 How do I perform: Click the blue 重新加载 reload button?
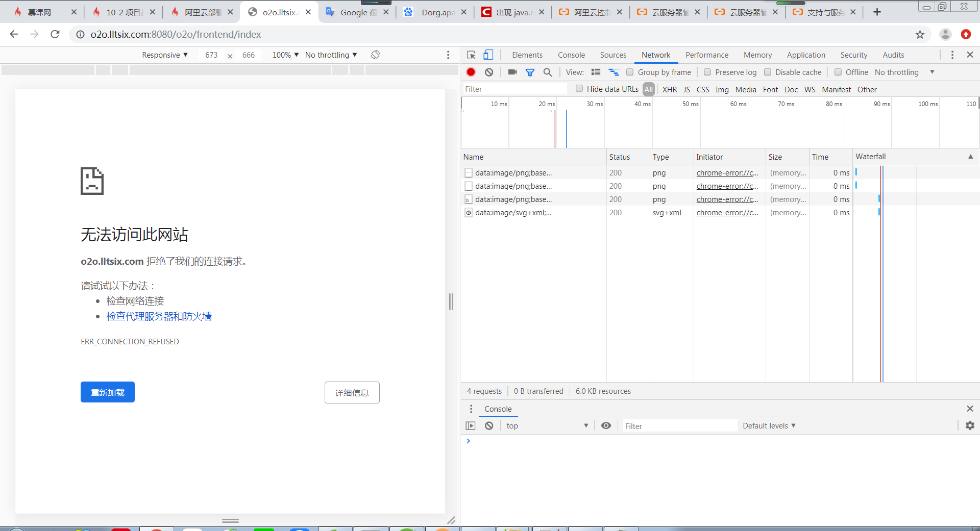click(x=108, y=392)
